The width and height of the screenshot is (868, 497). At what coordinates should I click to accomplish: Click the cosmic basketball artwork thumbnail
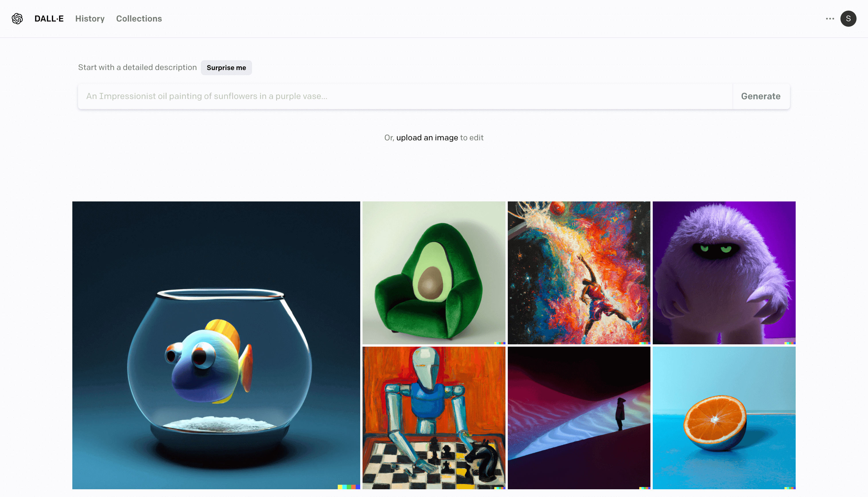click(579, 273)
